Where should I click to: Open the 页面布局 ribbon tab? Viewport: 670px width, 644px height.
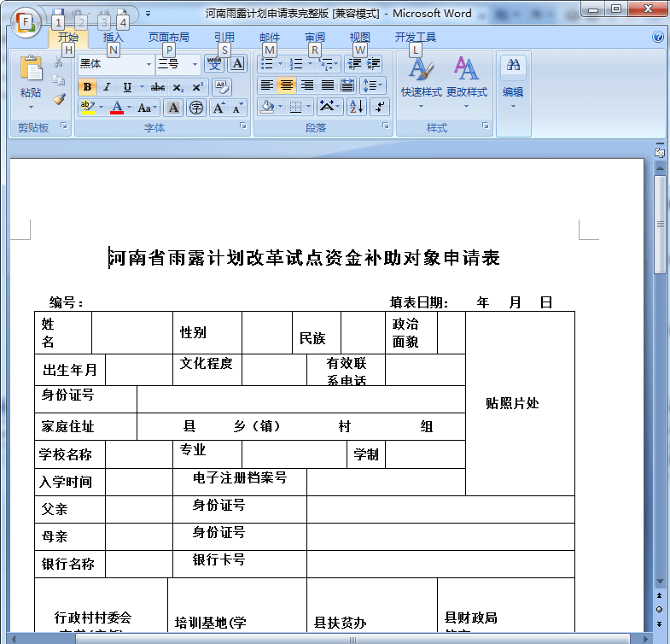point(169,38)
